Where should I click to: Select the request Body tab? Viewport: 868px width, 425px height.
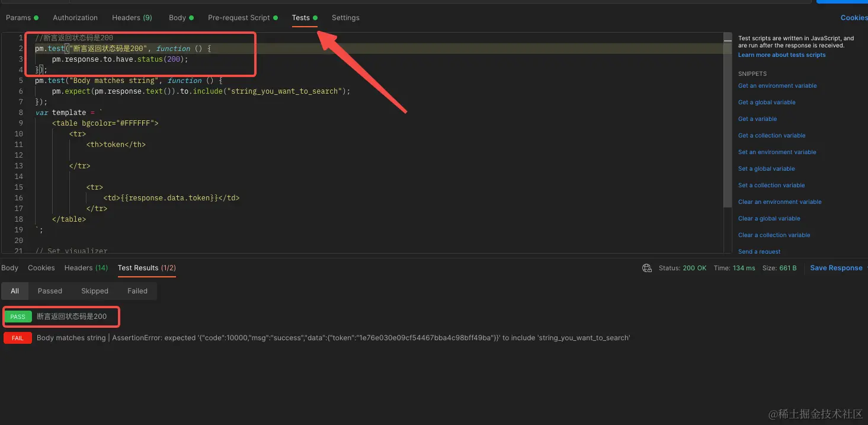pos(181,18)
